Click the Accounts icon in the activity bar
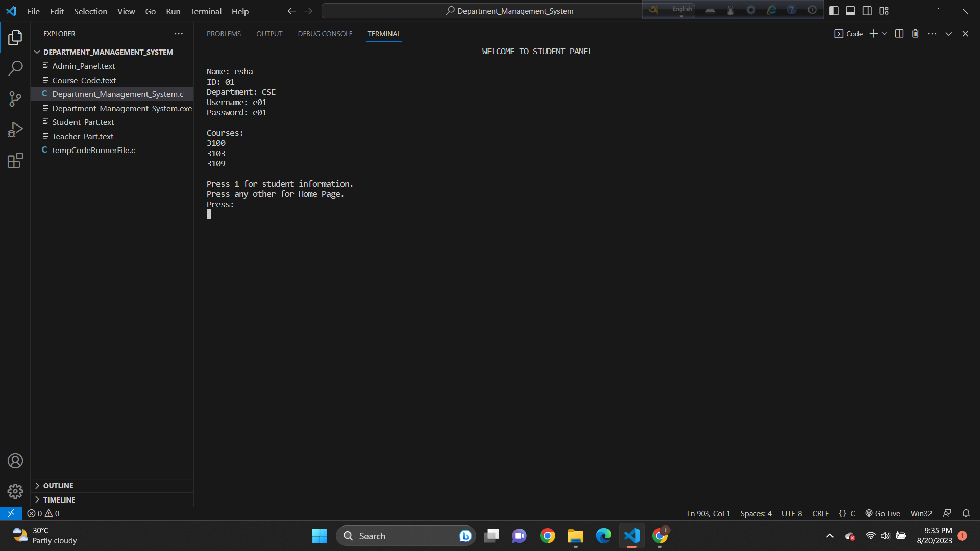The height and width of the screenshot is (551, 980). pyautogui.click(x=15, y=460)
